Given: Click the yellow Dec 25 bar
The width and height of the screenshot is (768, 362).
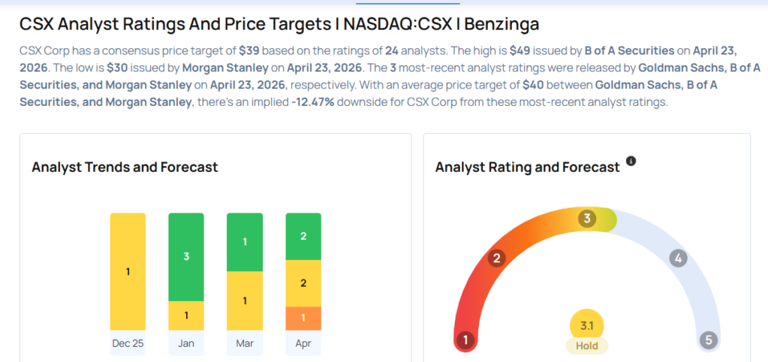Looking at the screenshot, I should (128, 271).
